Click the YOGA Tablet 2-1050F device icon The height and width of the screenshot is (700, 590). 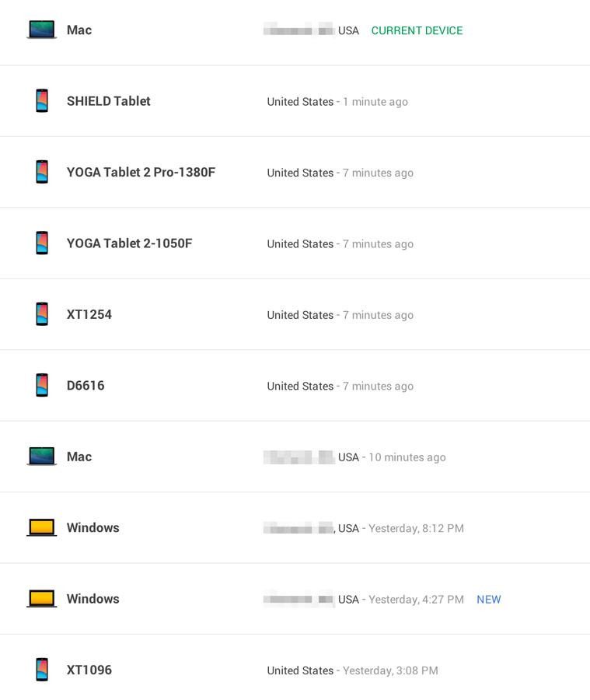(42, 243)
